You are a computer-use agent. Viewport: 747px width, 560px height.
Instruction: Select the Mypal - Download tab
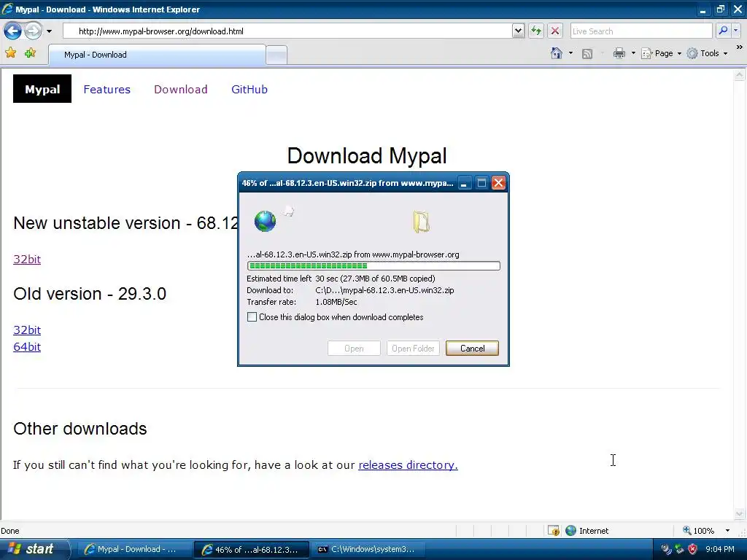158,55
